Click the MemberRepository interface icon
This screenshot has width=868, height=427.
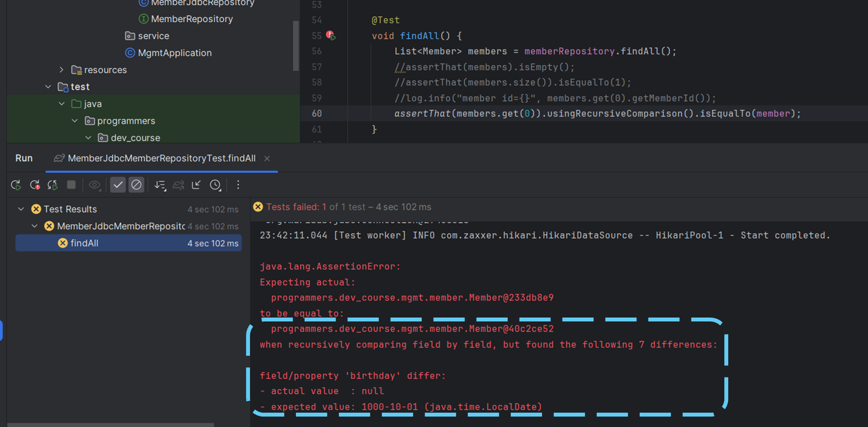tap(143, 19)
